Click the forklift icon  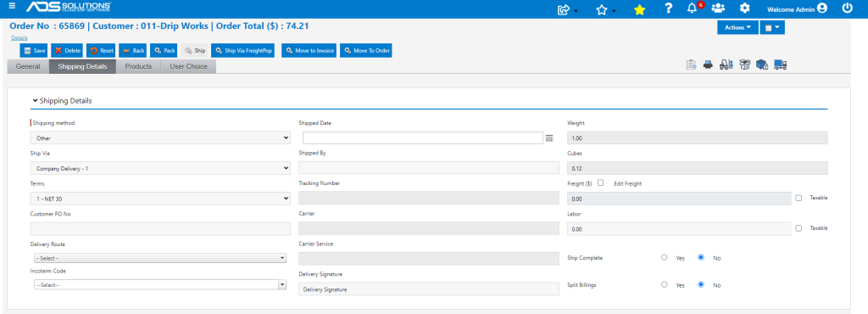726,64
